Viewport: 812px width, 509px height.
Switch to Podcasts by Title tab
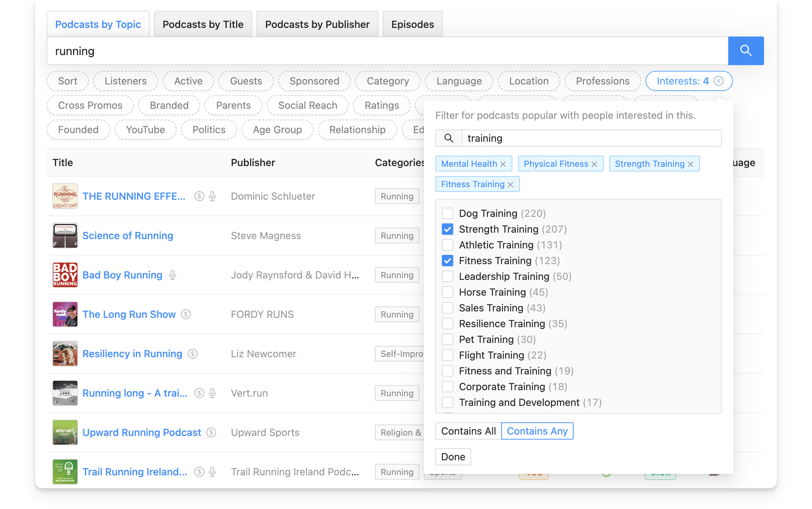click(203, 24)
